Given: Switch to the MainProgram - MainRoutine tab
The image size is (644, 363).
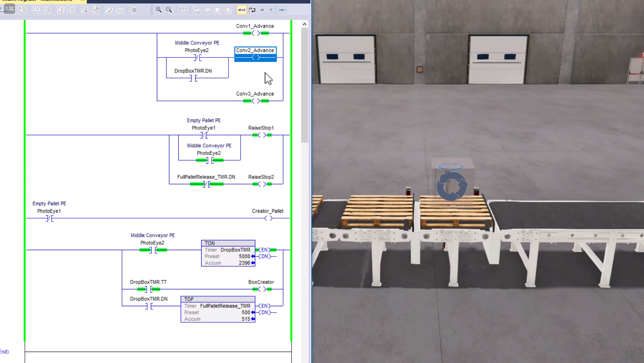Looking at the screenshot, I should (40, 1).
